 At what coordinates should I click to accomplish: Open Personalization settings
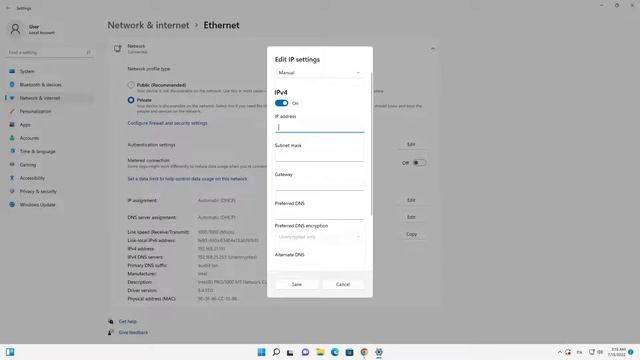pos(49,111)
